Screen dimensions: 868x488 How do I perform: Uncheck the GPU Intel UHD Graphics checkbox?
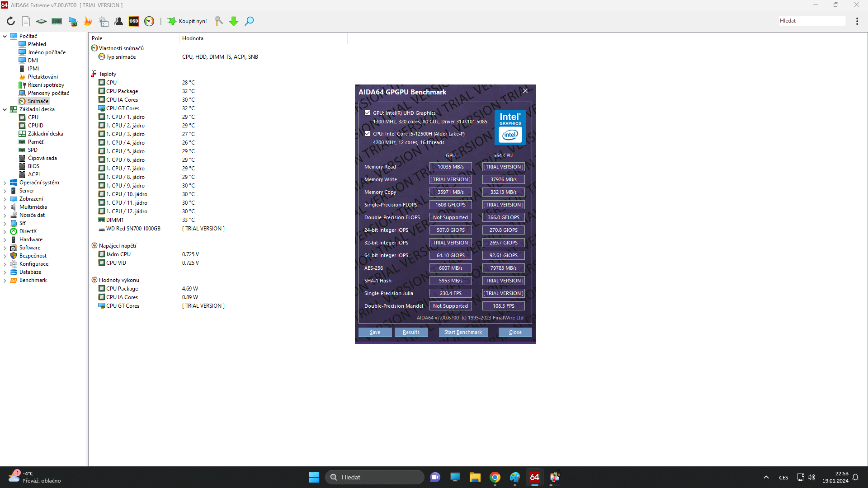point(367,113)
